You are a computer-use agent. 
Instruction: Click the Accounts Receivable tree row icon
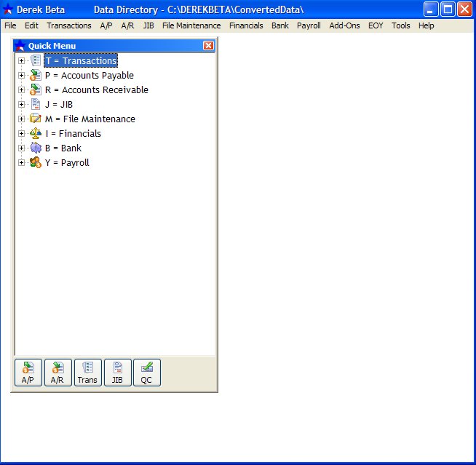click(36, 90)
